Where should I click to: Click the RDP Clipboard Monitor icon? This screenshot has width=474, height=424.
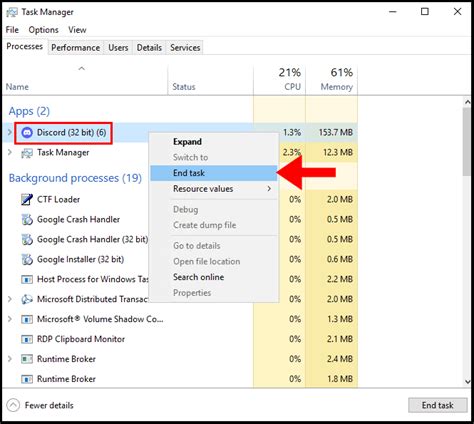27,339
